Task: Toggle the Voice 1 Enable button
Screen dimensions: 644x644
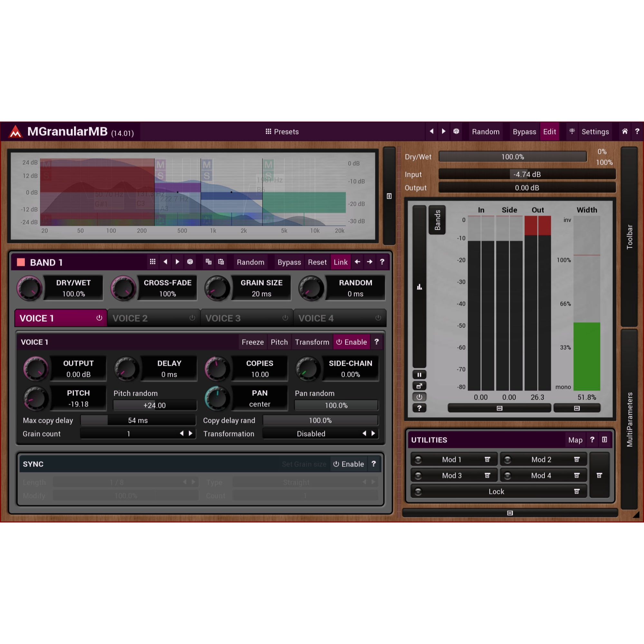Action: (352, 342)
